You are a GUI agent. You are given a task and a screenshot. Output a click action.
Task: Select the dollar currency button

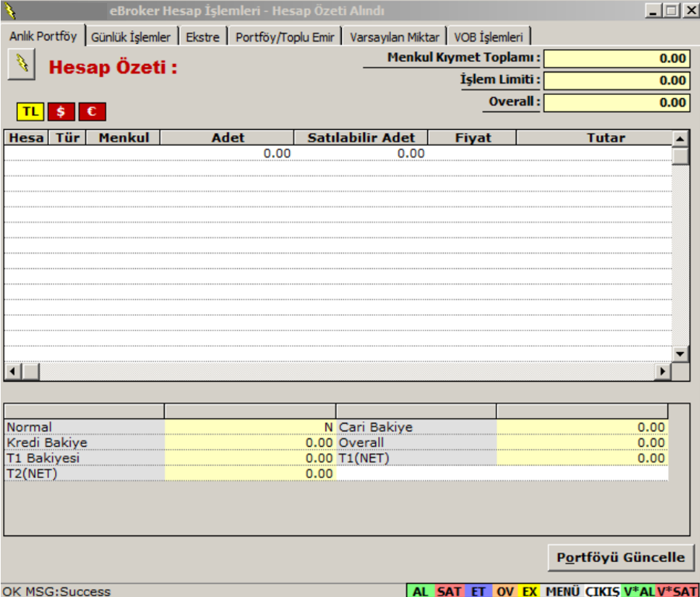[x=61, y=111]
